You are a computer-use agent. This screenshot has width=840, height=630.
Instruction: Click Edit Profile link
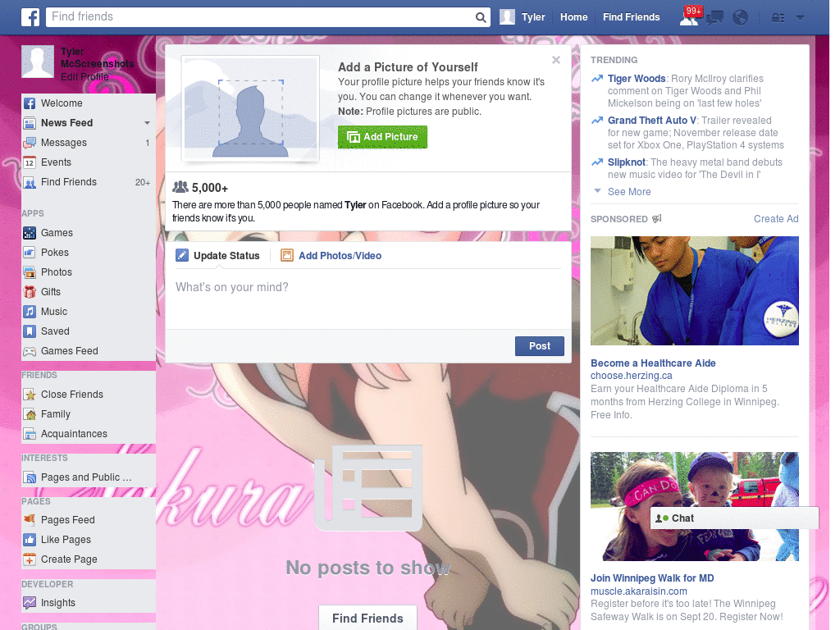84,76
